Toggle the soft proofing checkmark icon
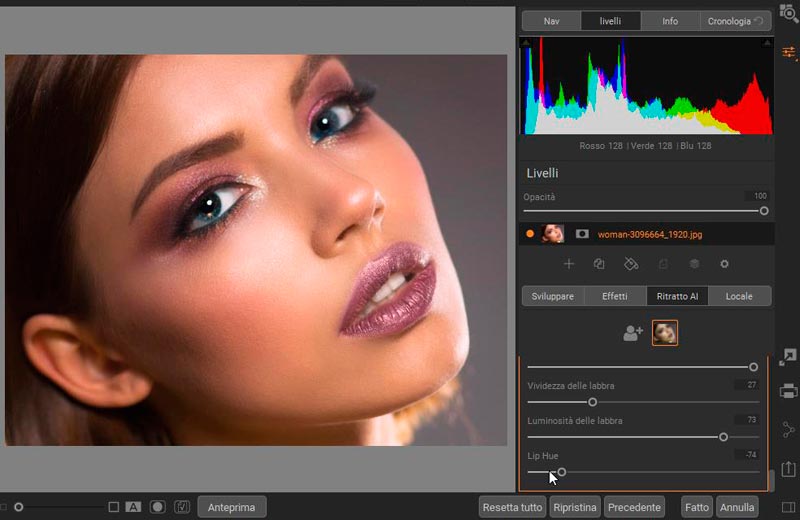Image resolution: width=800 pixels, height=520 pixels. point(182,507)
